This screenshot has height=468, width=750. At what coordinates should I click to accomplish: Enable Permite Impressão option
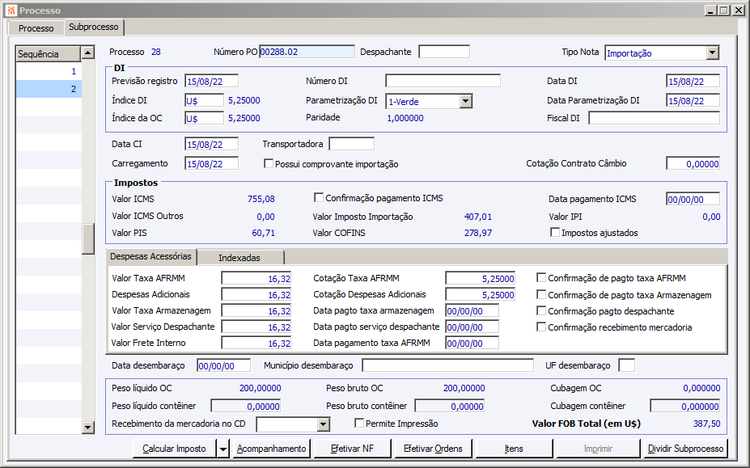tap(358, 424)
